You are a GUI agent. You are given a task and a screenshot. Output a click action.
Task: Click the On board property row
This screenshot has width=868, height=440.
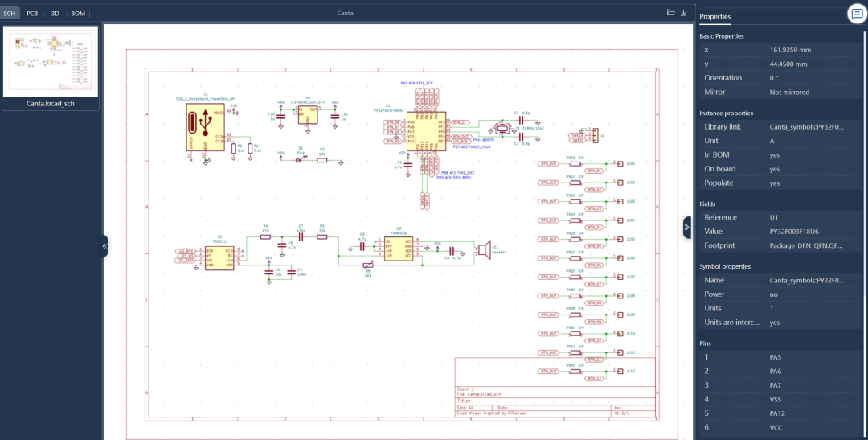click(780, 169)
